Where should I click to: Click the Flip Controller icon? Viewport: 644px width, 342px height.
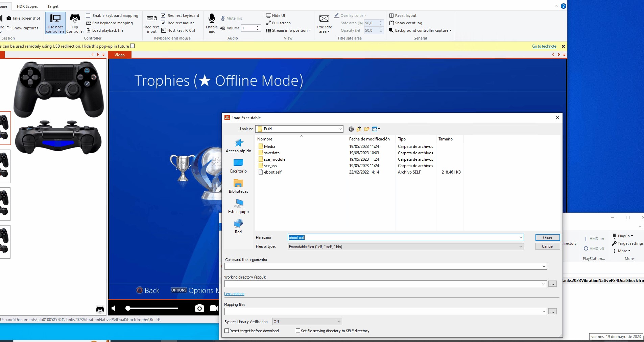[75, 18]
